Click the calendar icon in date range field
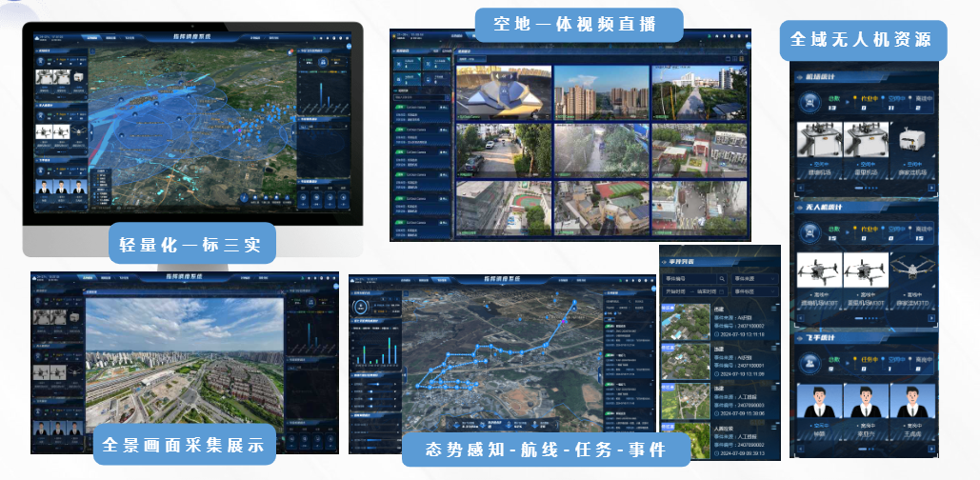 pyautogui.click(x=722, y=291)
